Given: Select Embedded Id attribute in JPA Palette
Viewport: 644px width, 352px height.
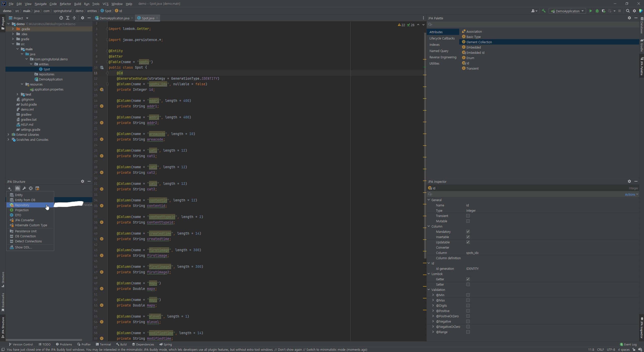Looking at the screenshot, I should [475, 53].
